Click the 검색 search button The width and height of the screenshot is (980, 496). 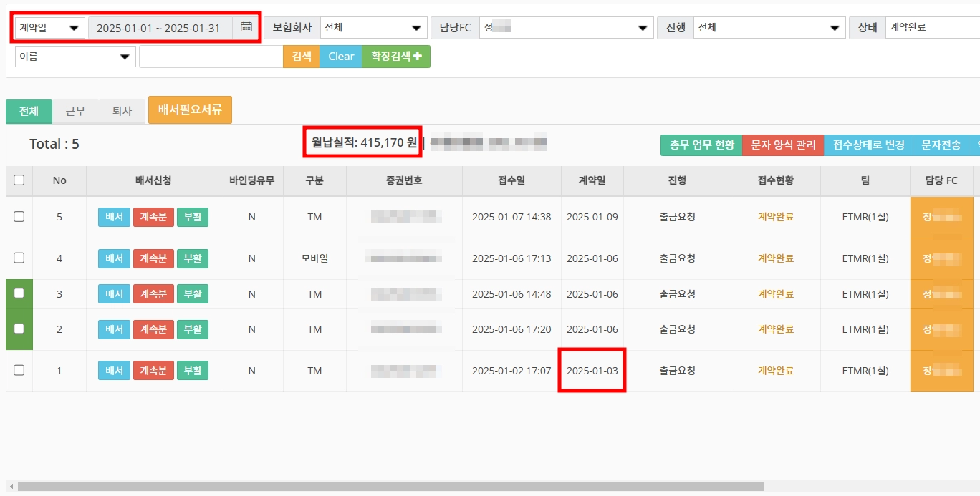pos(300,56)
